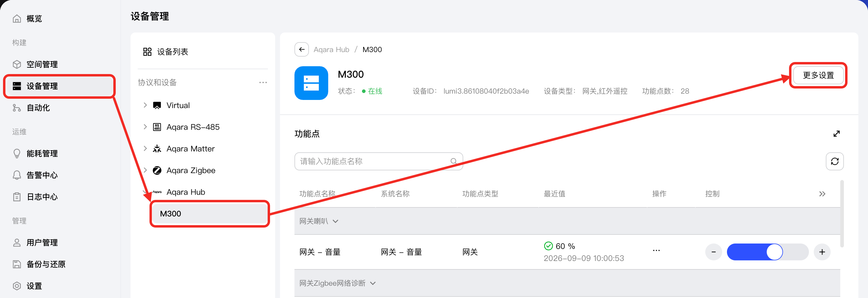
Task: Open 备份与还原 backup and restore
Action: pyautogui.click(x=39, y=264)
